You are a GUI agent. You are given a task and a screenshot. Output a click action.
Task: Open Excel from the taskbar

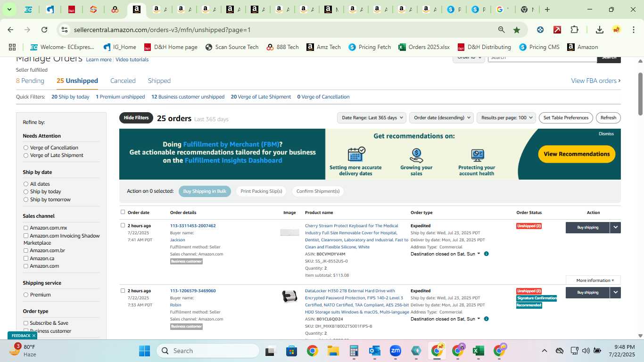(478, 351)
